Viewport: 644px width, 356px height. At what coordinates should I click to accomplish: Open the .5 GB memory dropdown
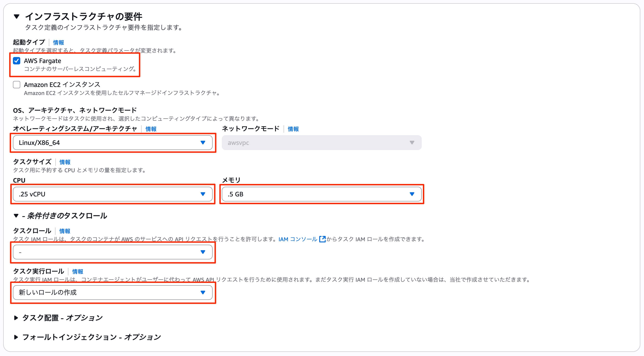[x=322, y=194]
